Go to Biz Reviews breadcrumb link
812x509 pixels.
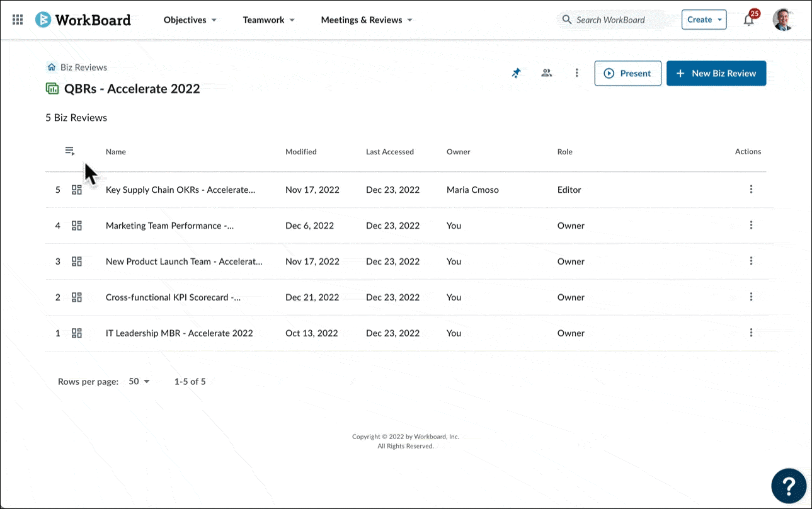pyautogui.click(x=83, y=67)
